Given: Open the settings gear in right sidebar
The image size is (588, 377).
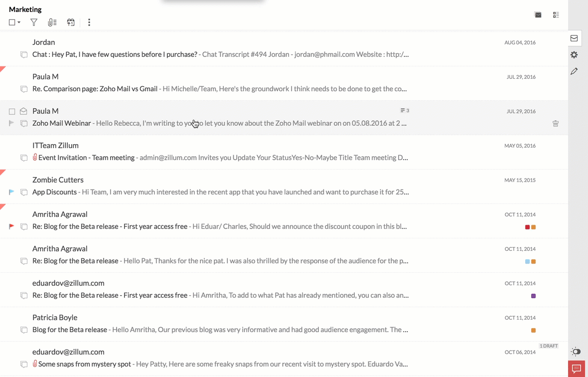Looking at the screenshot, I should (x=574, y=55).
